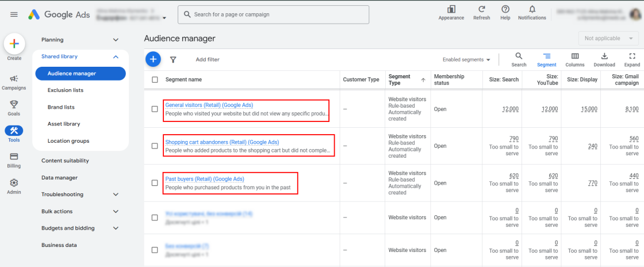Open Content suitability
The width and height of the screenshot is (644, 267).
[65, 161]
